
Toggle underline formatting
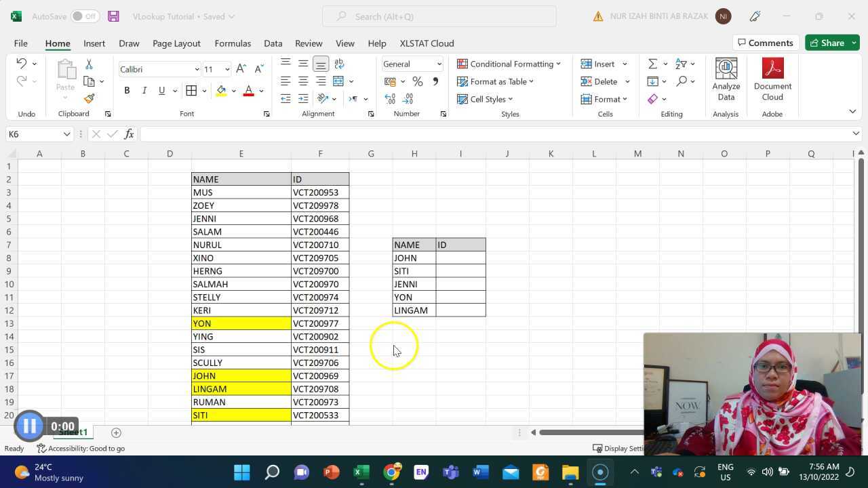[161, 89]
